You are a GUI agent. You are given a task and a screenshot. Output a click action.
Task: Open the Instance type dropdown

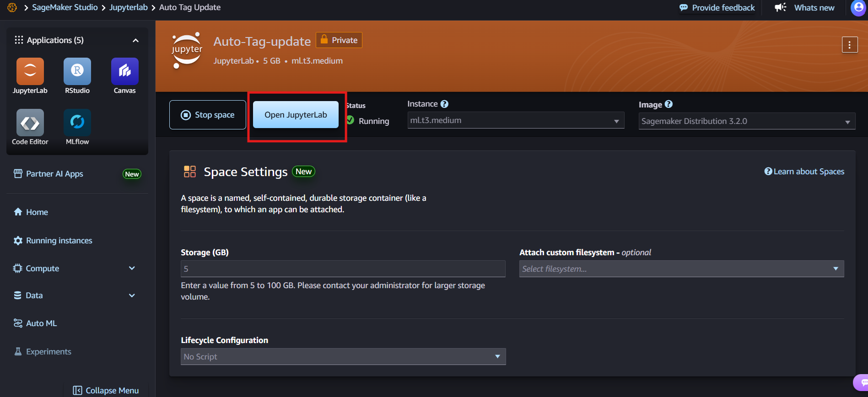coord(516,120)
